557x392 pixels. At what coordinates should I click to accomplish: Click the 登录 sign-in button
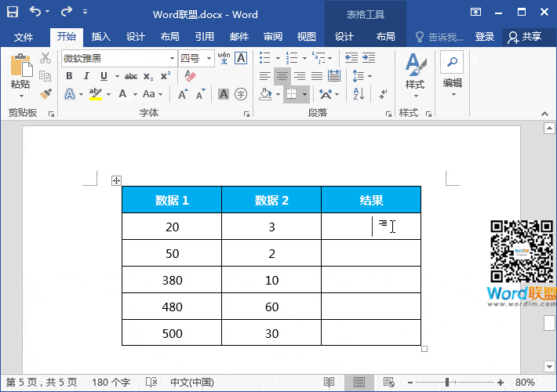click(485, 37)
